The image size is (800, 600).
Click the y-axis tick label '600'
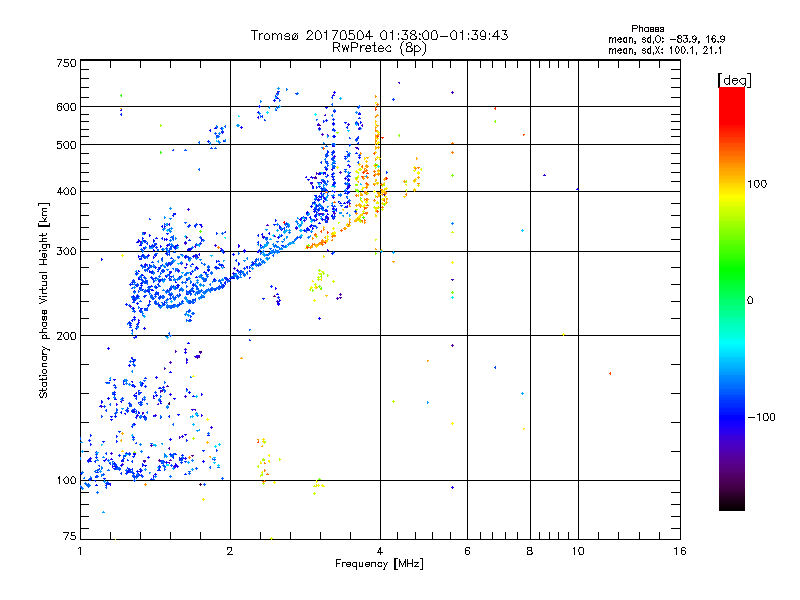pos(66,107)
